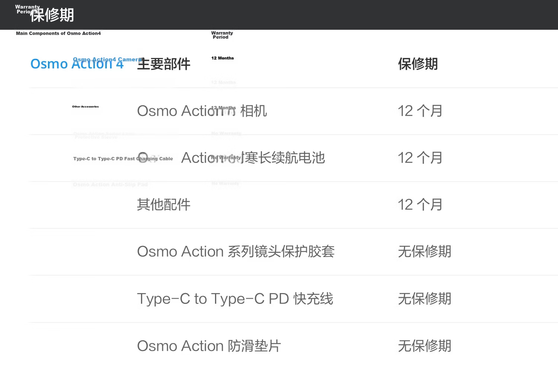The height and width of the screenshot is (392, 558).
Task: Click 无保修期 in the 防滑垫片 row
Action: pyautogui.click(x=424, y=346)
